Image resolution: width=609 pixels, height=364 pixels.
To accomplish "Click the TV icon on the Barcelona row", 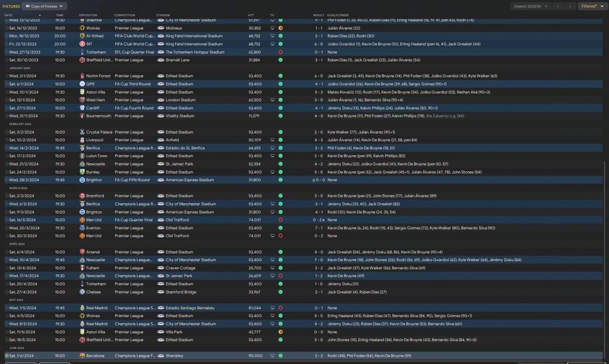I will point(273,356).
